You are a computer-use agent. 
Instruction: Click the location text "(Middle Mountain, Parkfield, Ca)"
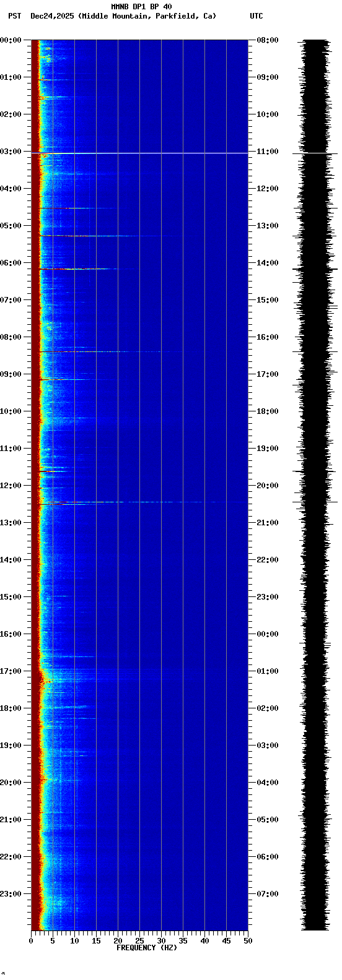(147, 16)
